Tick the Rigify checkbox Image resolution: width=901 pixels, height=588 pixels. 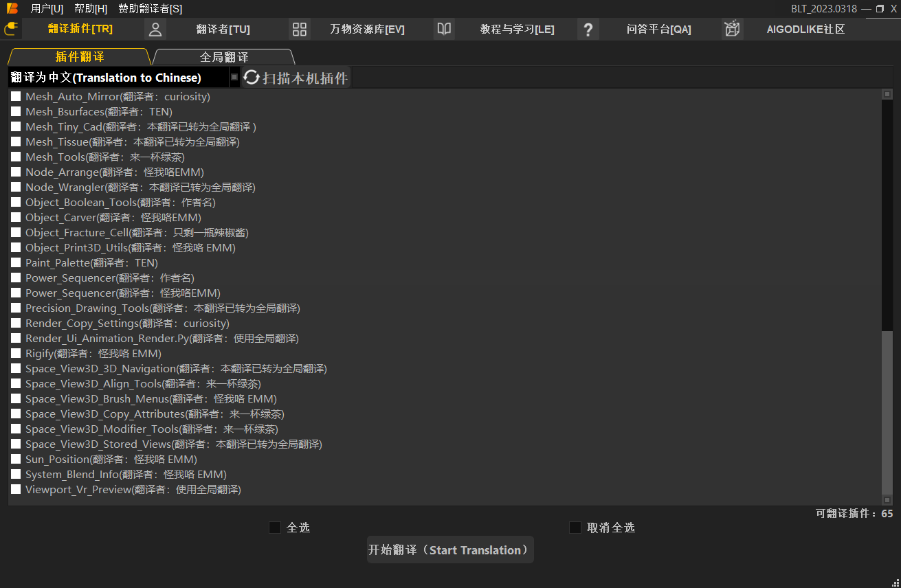[16, 353]
